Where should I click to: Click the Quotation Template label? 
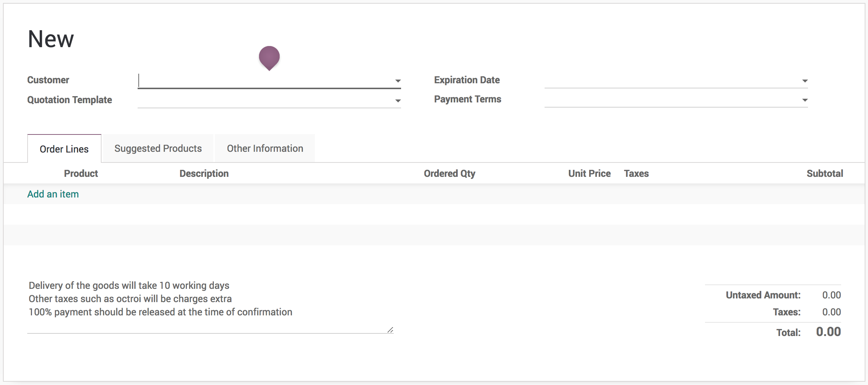coord(70,100)
